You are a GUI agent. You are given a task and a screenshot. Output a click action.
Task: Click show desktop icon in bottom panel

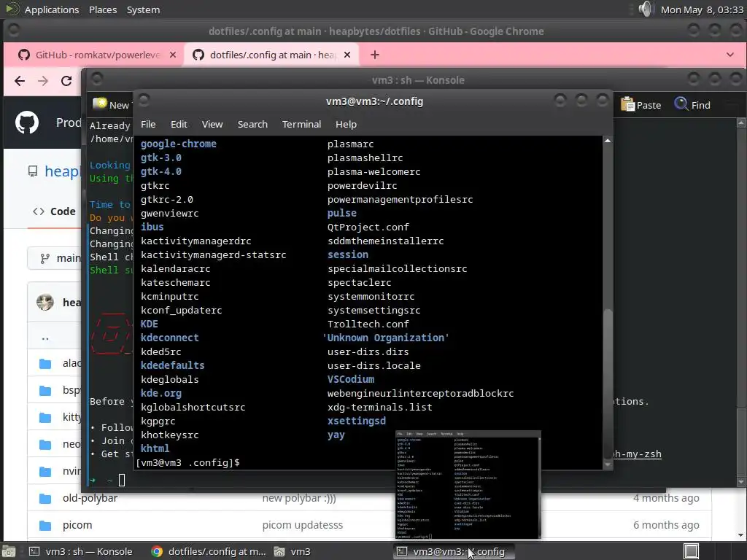point(9,551)
